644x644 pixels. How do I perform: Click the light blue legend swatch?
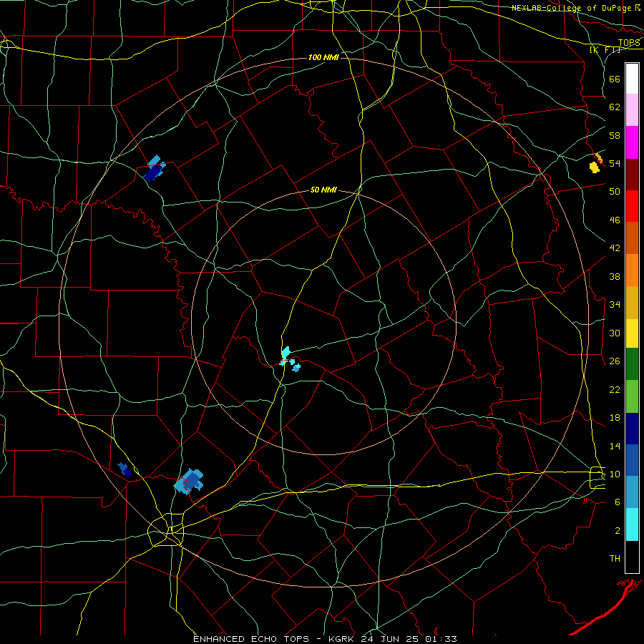point(632,492)
